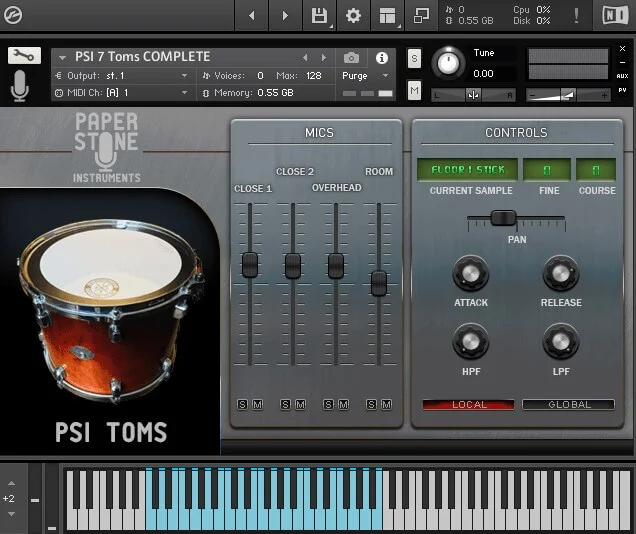Solo the instrument with the S button
Screen dimensions: 636x534
click(414, 58)
